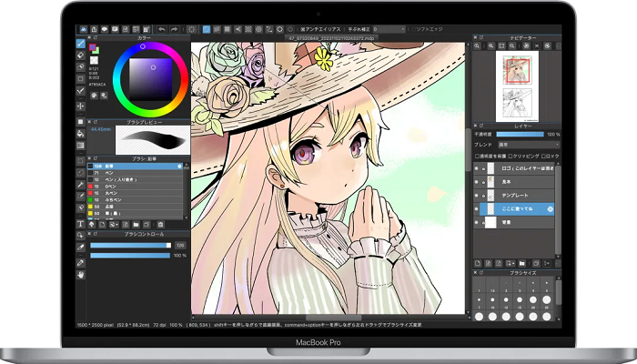Hide the テンプレート layer with its eye icon
Screen dimensions: 637x364
point(478,196)
